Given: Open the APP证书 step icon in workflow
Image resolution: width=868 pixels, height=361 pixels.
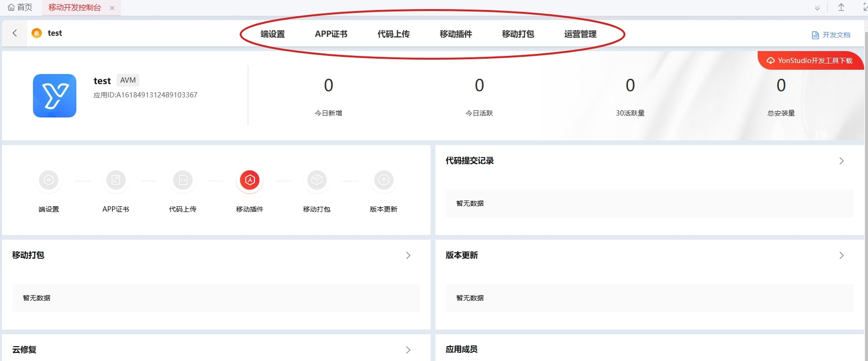Looking at the screenshot, I should (116, 180).
